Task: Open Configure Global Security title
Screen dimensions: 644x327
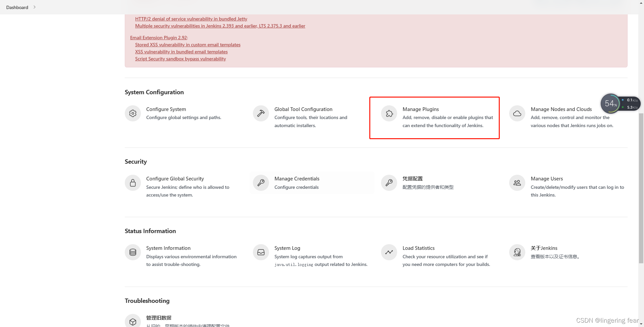Action: pyautogui.click(x=175, y=179)
